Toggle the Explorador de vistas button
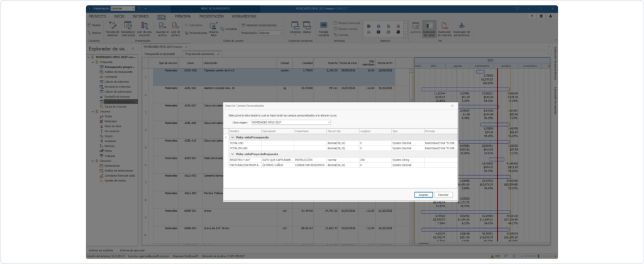644x264 pixels. point(429,29)
